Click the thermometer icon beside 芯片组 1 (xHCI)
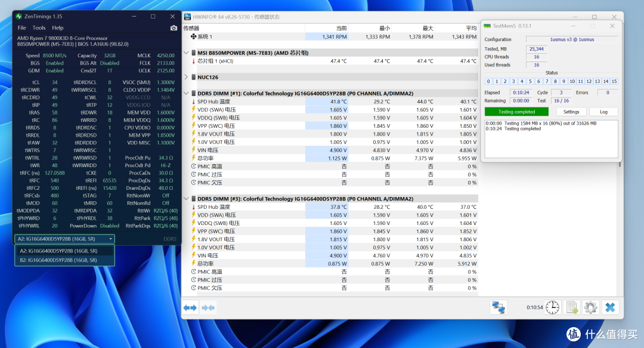Viewport: 644px width, 348px height. pos(193,61)
